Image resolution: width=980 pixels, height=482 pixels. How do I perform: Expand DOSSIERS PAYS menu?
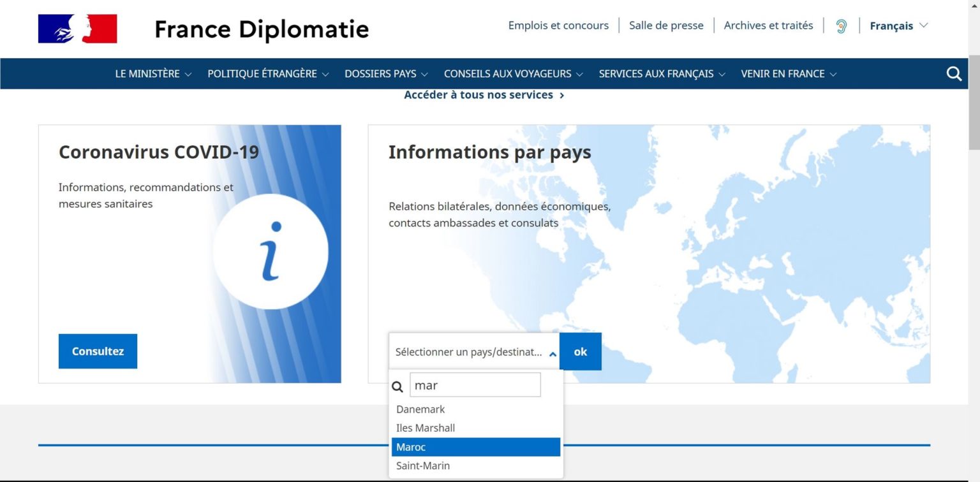pos(386,74)
